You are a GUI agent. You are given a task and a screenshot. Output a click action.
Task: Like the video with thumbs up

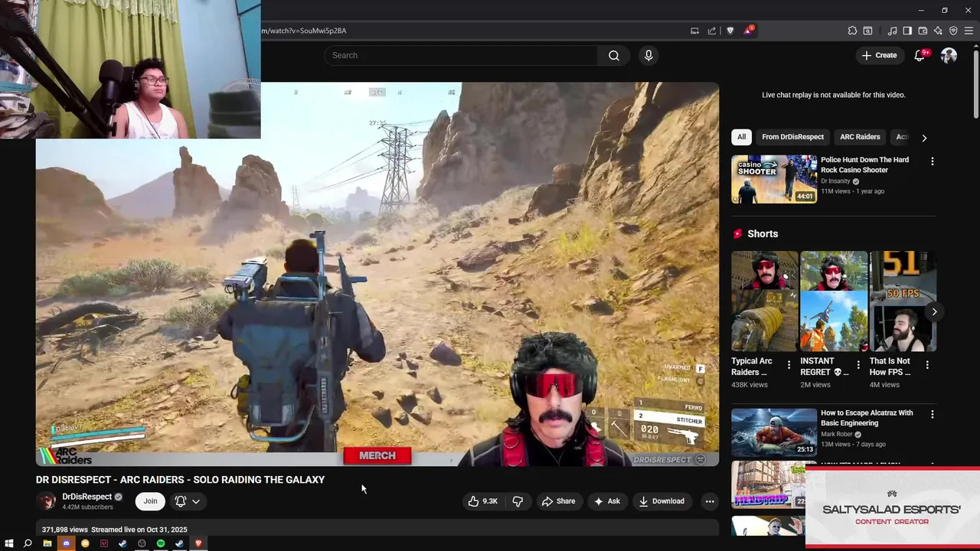click(x=483, y=501)
